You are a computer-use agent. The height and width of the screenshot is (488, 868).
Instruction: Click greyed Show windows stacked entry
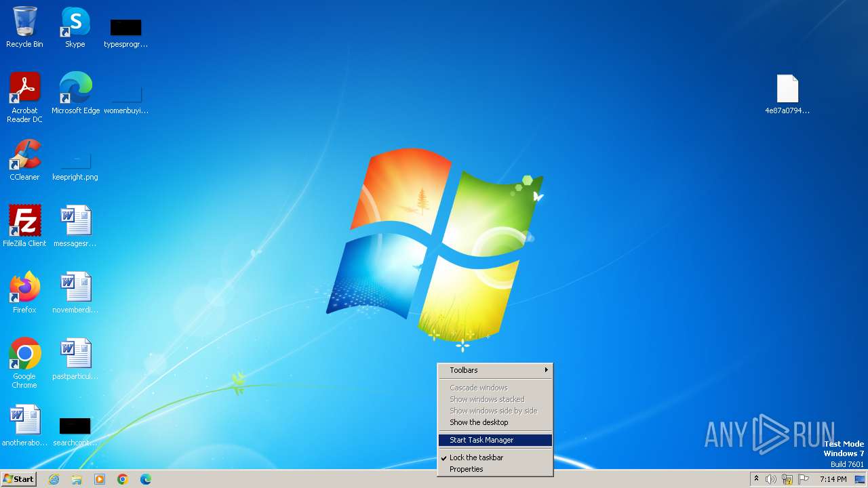pos(495,399)
